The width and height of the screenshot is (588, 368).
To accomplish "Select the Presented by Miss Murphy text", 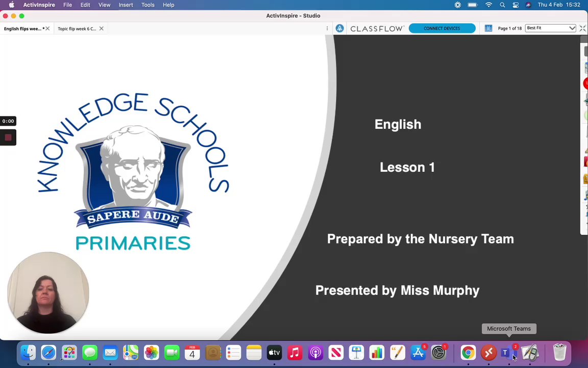I will point(398,290).
